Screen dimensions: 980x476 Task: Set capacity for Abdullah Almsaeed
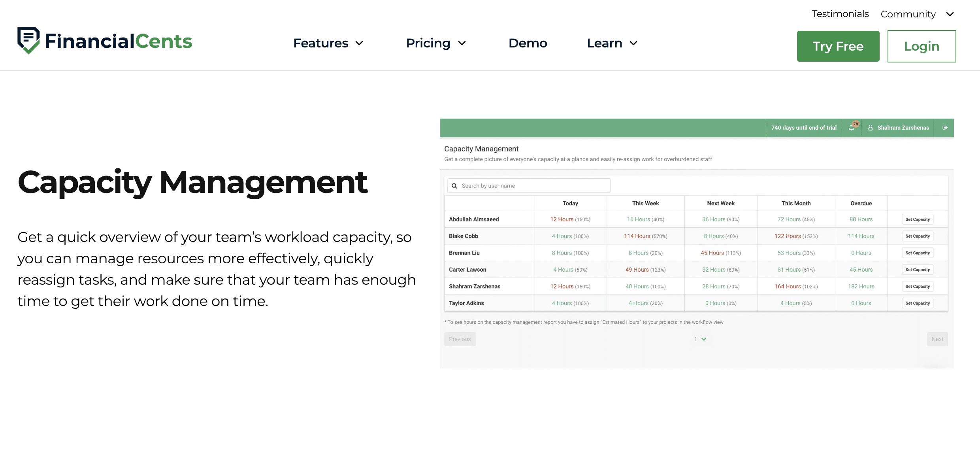pyautogui.click(x=918, y=219)
